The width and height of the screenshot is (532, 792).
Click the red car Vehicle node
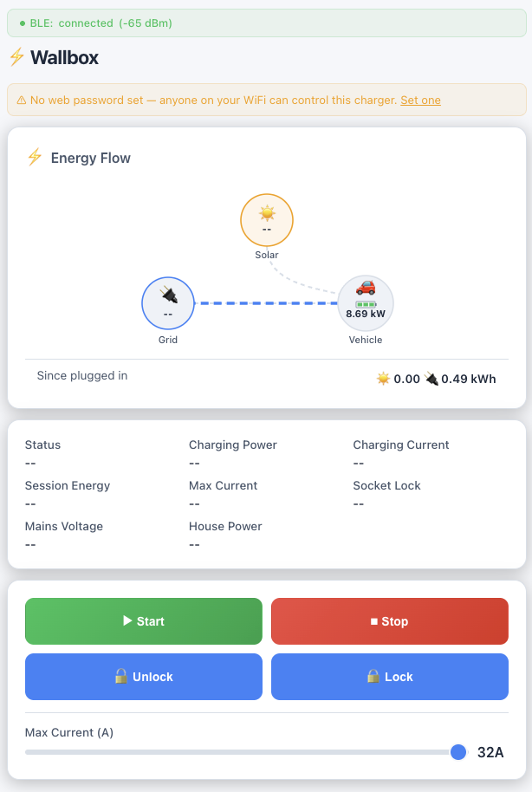(366, 303)
